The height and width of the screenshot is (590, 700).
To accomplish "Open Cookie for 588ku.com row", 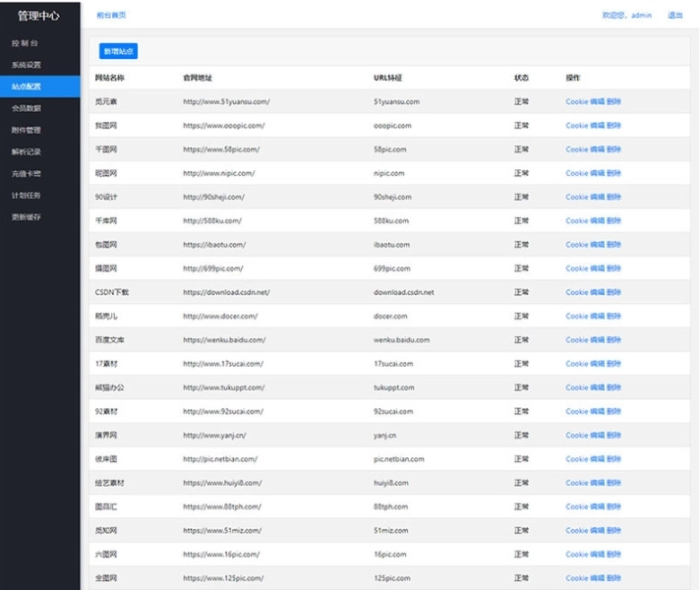I will pyautogui.click(x=577, y=220).
